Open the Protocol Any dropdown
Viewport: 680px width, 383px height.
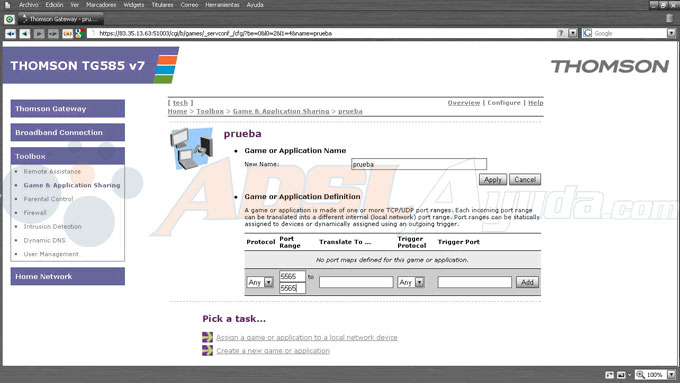pos(269,282)
